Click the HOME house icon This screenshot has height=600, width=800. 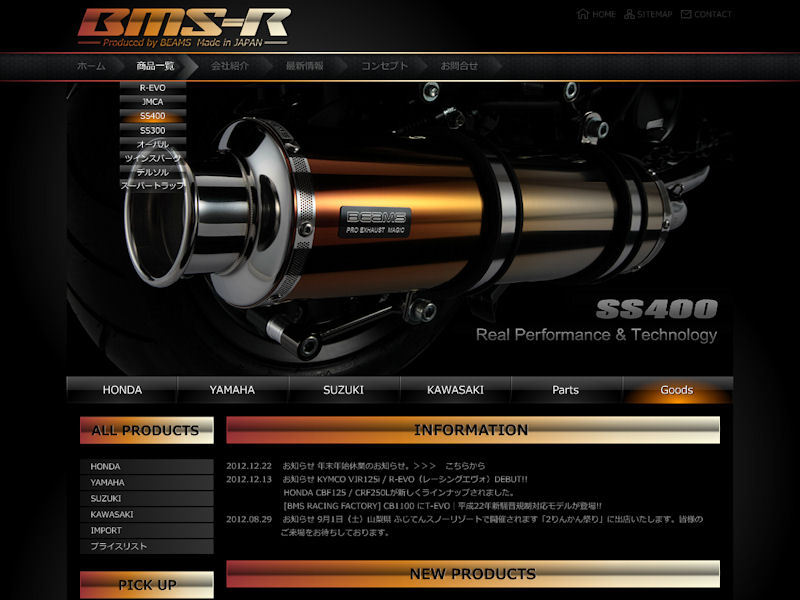point(583,14)
